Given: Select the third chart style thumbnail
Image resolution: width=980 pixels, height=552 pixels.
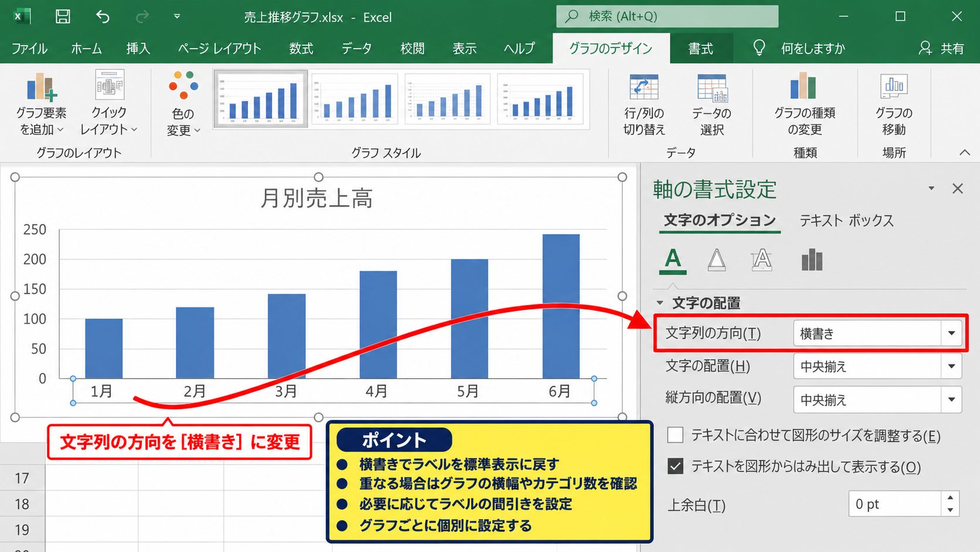Looking at the screenshot, I should pos(447,99).
